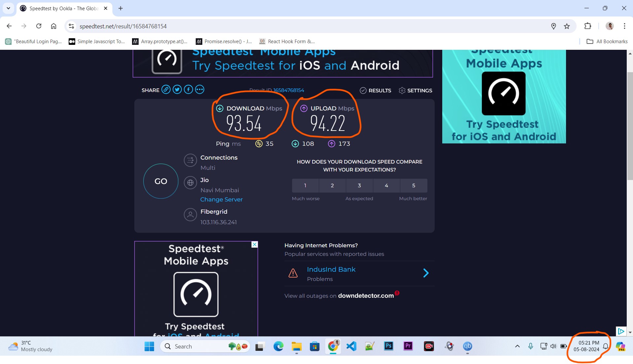Screen dimensions: 633x364
Task: Show hidden system tray icons
Action: 517,346
